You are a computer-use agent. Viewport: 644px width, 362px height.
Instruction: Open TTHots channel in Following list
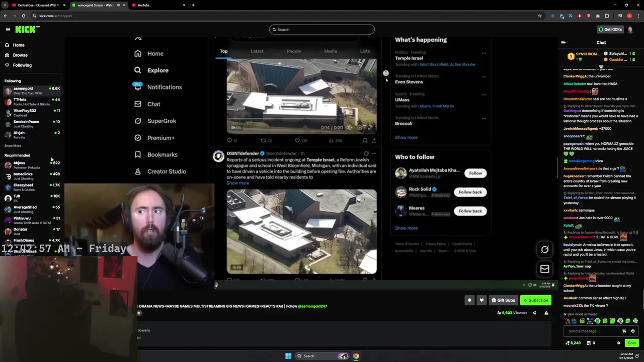[x=32, y=102]
